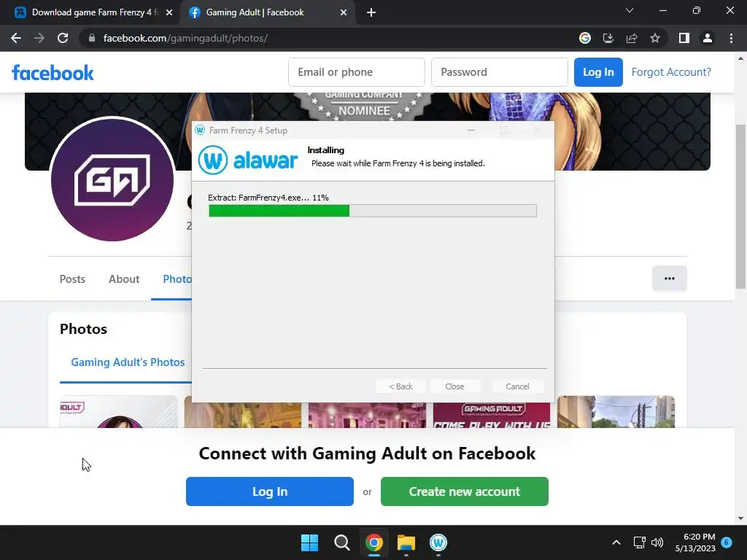Click the install app icon
Image resolution: width=747 pixels, height=560 pixels.
click(x=608, y=38)
